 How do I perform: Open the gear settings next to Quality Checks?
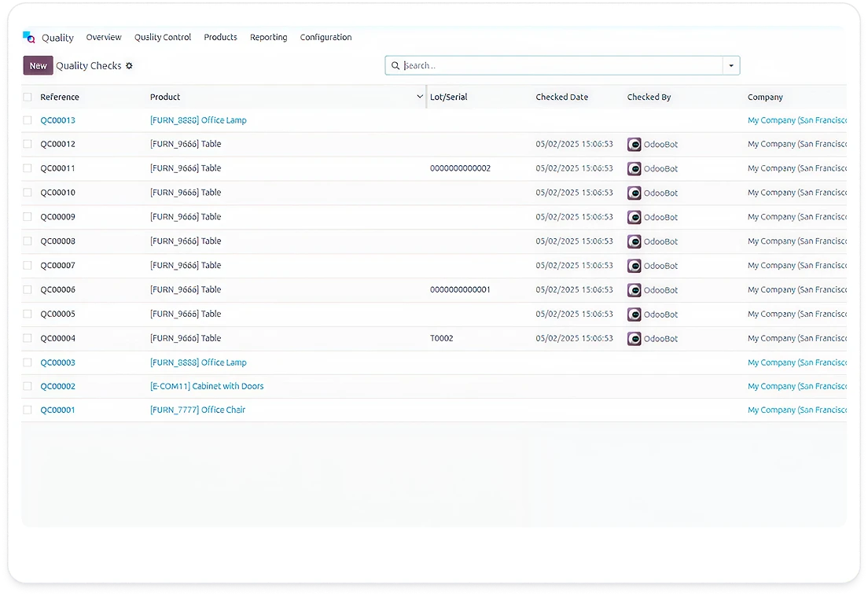point(130,66)
